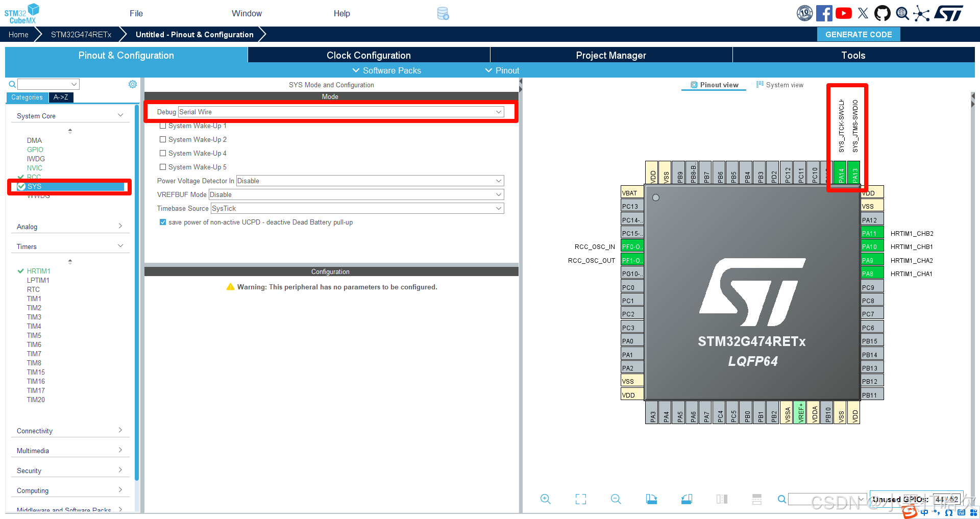Click the green PA14 pin on the chip
The width and height of the screenshot is (980, 519).
[x=841, y=172]
